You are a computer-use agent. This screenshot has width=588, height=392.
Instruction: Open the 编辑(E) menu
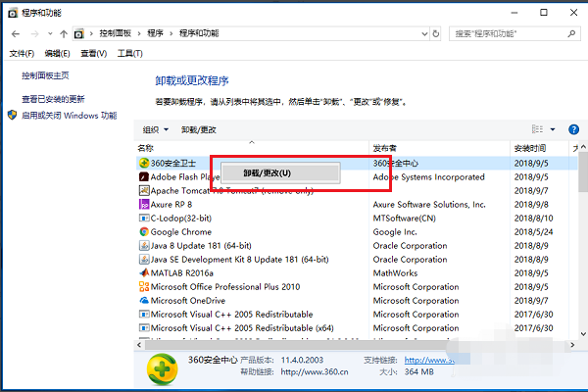58,54
